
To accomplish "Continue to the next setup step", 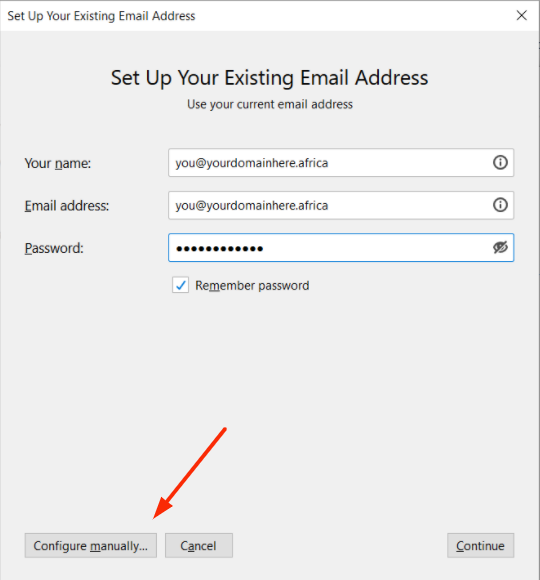I will click(x=480, y=545).
